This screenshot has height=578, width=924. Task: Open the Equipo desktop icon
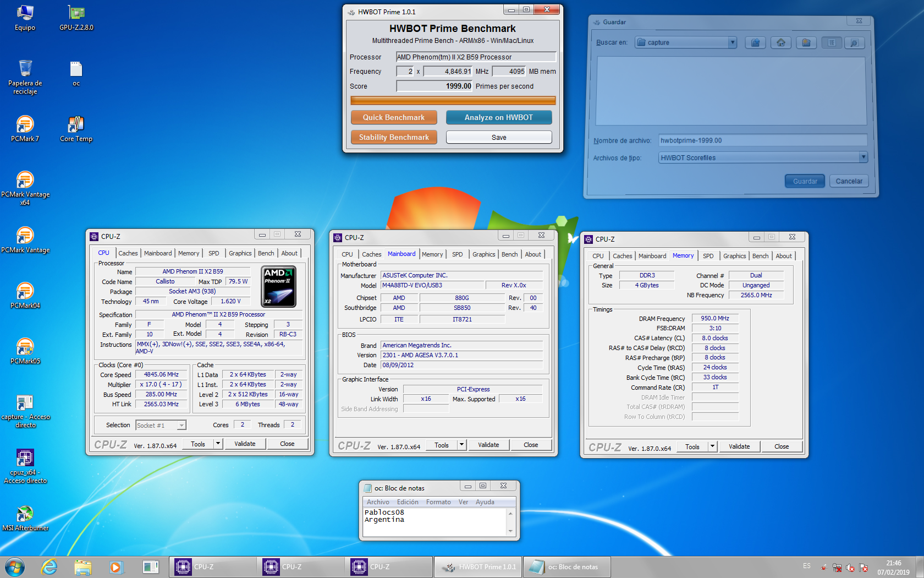tap(25, 18)
